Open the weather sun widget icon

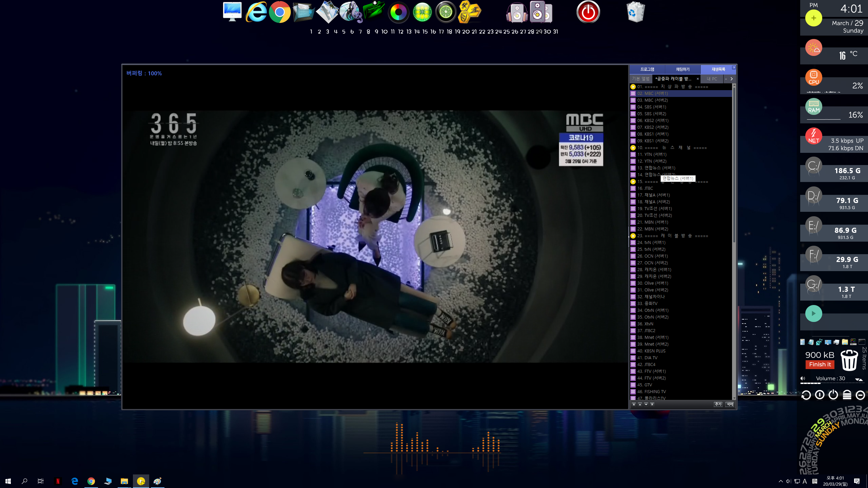pyautogui.click(x=814, y=48)
